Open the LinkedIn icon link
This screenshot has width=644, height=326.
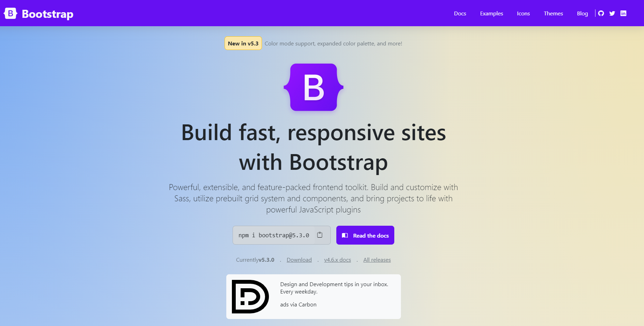coord(623,13)
